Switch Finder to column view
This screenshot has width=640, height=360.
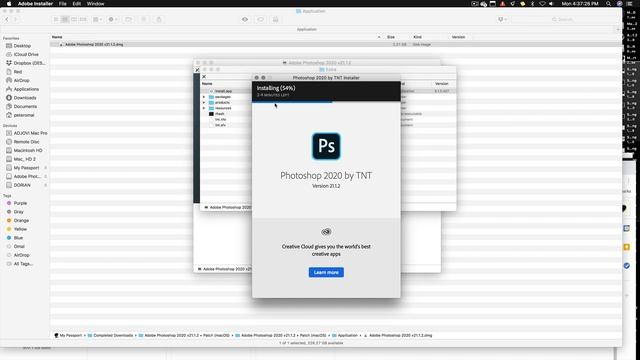[74, 19]
